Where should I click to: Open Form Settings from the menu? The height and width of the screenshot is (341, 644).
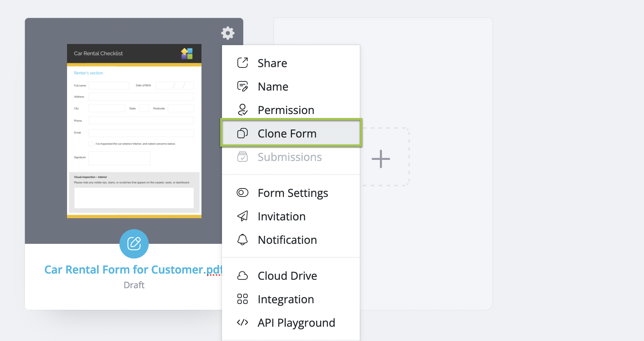tap(293, 193)
